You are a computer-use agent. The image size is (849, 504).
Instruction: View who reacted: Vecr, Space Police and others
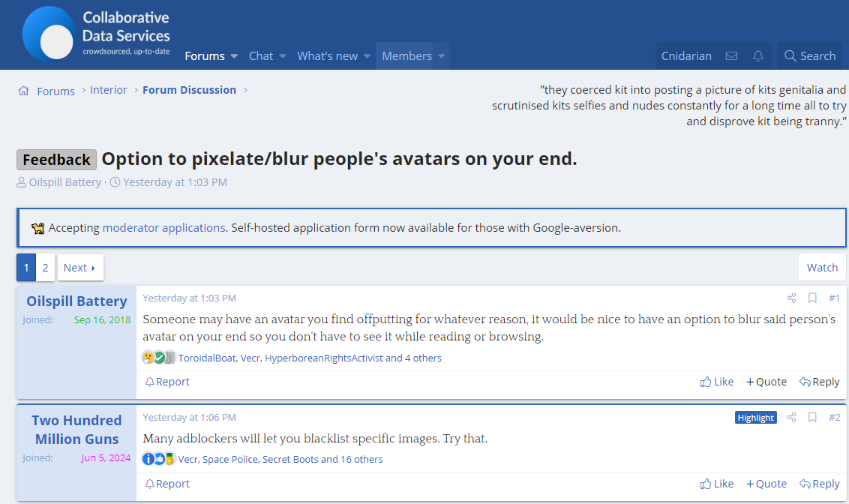coord(280,459)
